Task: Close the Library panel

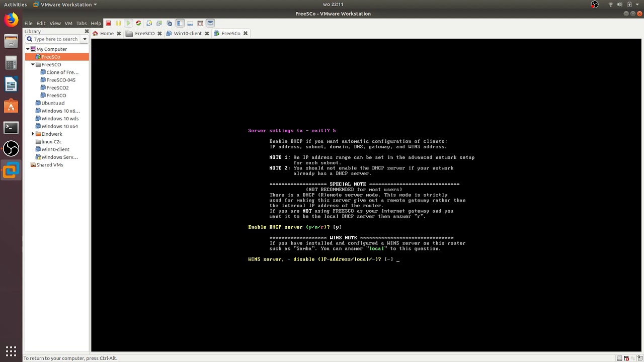Action: coord(87,31)
